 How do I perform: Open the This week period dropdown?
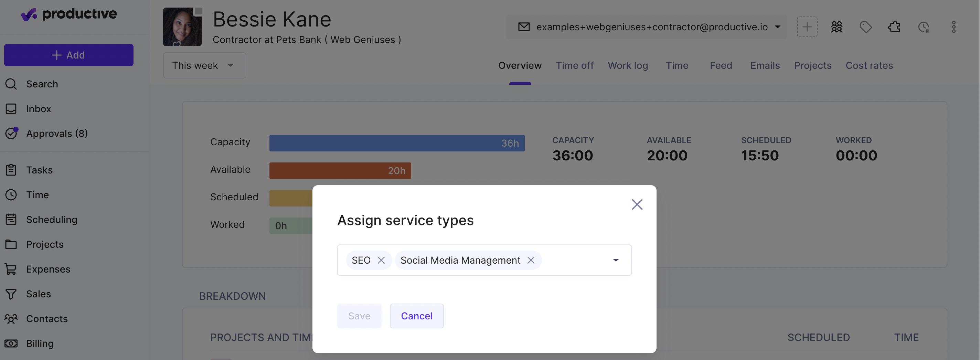(x=204, y=65)
